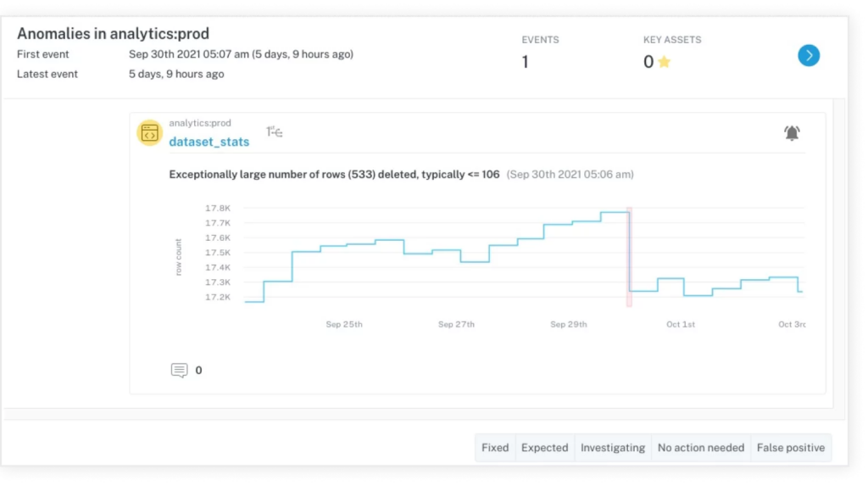This screenshot has height=486, width=868.
Task: Click the EVENTS column label
Action: click(x=540, y=40)
